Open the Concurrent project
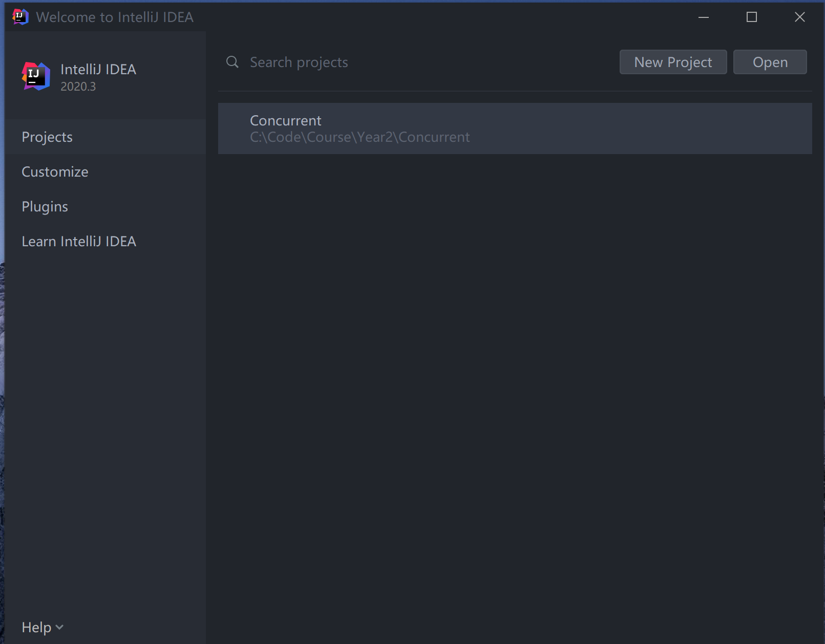 click(x=285, y=120)
